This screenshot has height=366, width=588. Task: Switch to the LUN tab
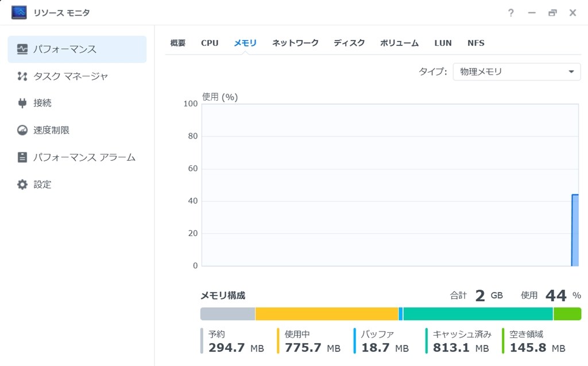pos(443,43)
